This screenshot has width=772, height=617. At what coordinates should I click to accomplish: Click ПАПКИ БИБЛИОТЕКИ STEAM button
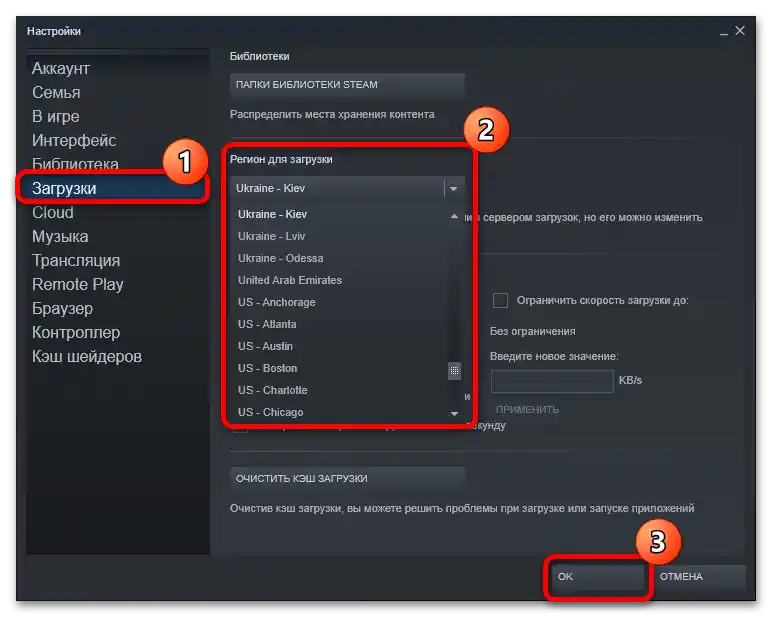point(347,85)
